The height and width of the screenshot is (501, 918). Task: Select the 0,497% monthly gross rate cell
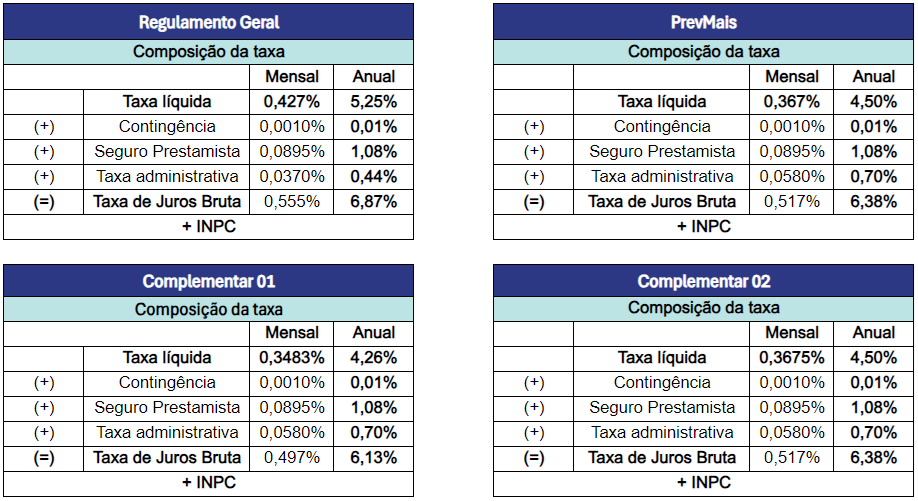click(291, 457)
